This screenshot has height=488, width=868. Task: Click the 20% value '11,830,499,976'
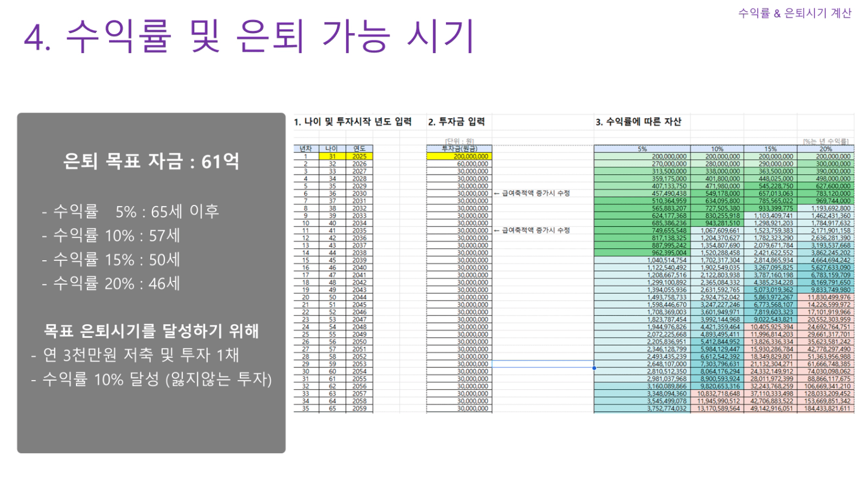point(826,297)
